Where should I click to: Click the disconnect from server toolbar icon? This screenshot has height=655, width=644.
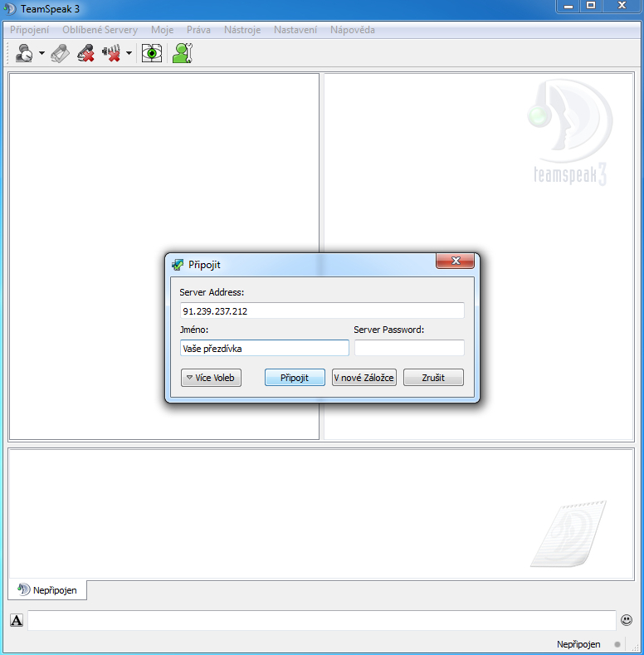[x=61, y=54]
